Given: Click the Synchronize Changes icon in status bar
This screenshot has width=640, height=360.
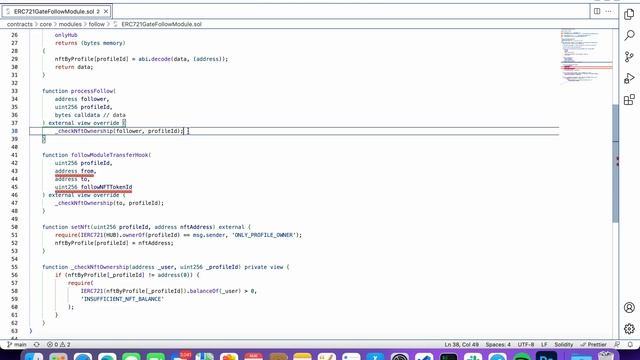Looking at the screenshot, I should click(36, 344).
